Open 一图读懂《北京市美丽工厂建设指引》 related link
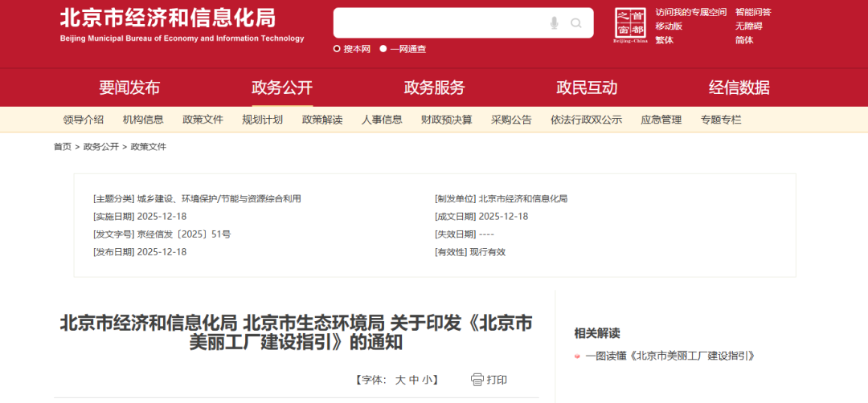 (670, 356)
